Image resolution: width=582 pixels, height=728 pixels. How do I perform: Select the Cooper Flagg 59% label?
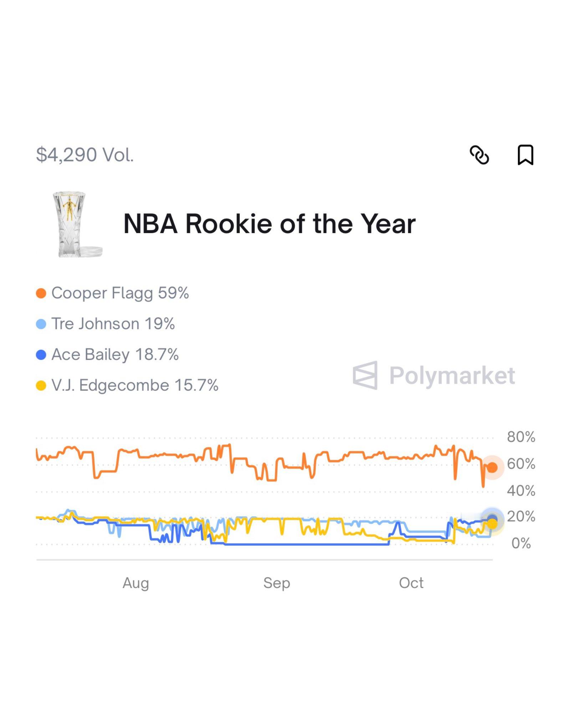120,293
